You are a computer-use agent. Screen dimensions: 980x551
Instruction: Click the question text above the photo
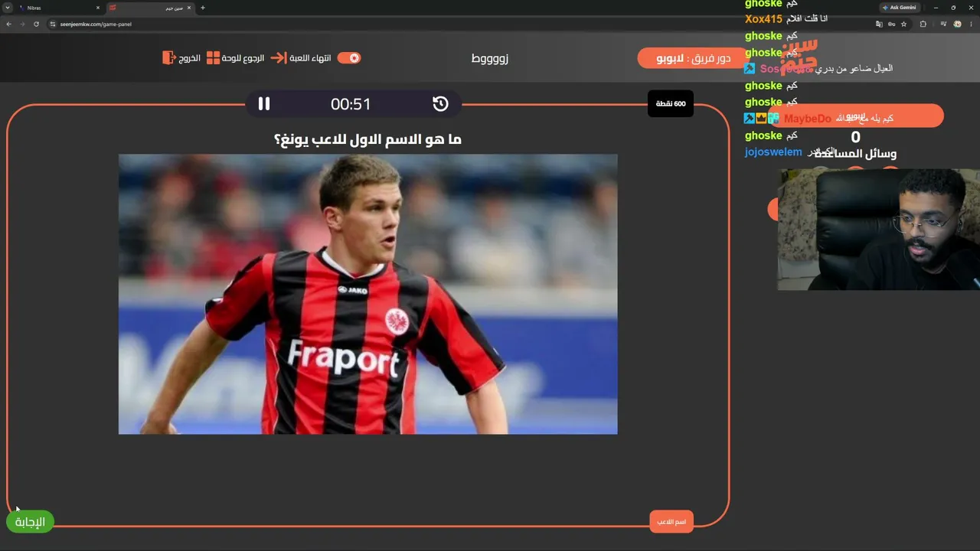(367, 139)
